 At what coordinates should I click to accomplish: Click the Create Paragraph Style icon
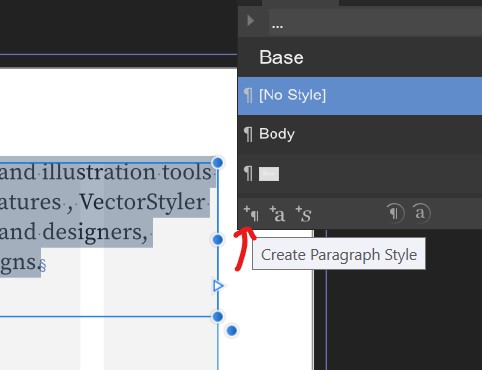click(x=251, y=214)
